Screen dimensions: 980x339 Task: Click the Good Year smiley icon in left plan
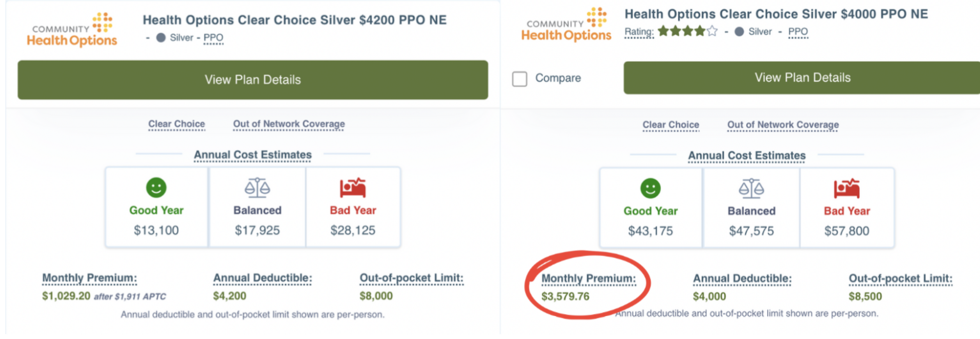156,188
